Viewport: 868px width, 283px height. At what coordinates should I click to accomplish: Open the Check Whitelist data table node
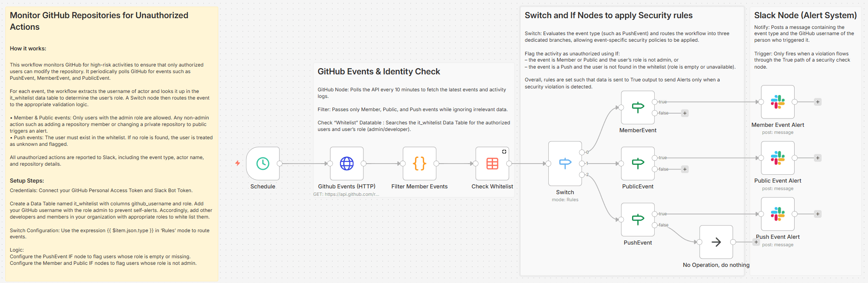(492, 164)
